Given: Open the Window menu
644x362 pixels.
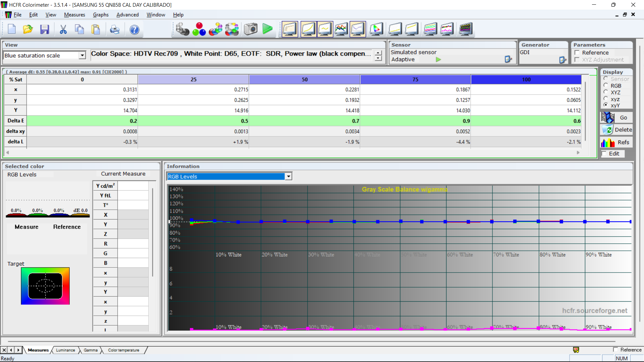Looking at the screenshot, I should tap(156, 15).
